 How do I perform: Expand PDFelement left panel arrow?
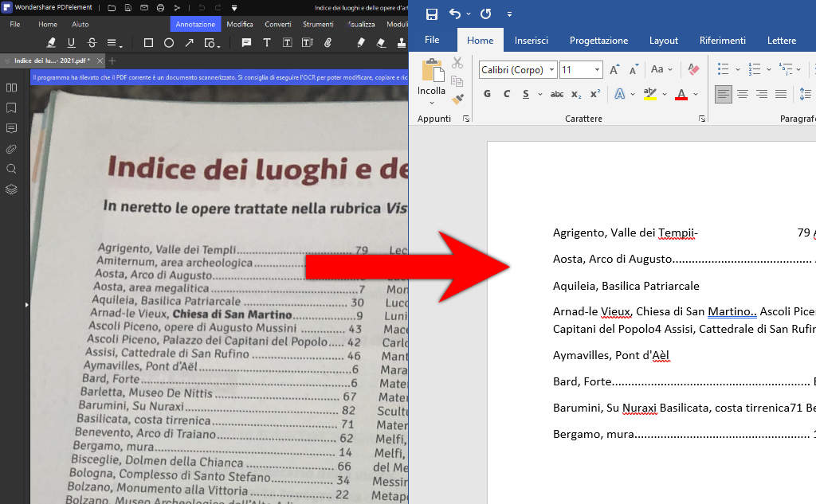pyautogui.click(x=26, y=305)
